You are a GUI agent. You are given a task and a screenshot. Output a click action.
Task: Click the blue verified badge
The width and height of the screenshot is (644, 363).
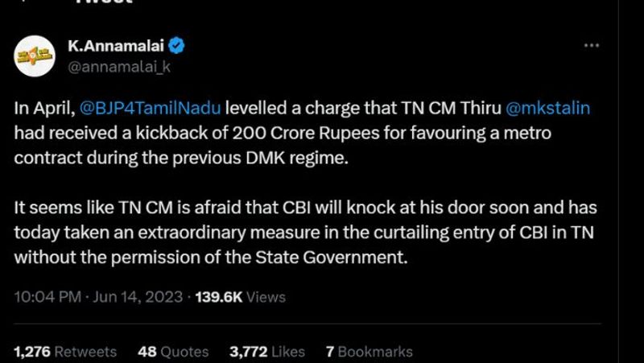coord(178,45)
